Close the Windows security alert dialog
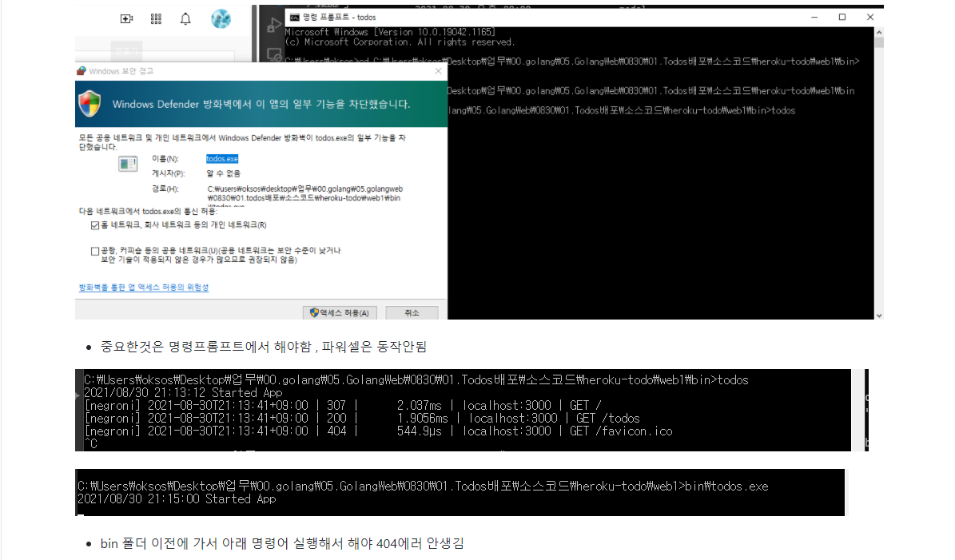Image resolution: width=955 pixels, height=560 pixels. (x=438, y=71)
